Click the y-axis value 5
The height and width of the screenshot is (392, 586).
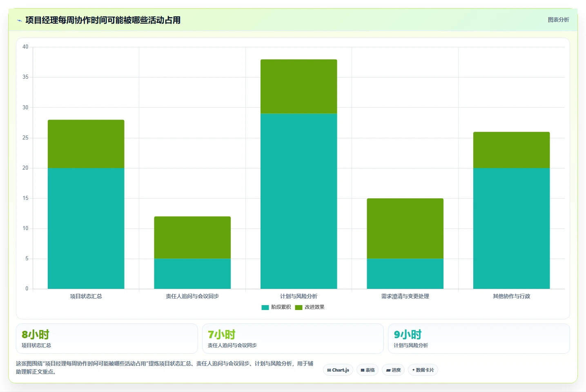27,259
